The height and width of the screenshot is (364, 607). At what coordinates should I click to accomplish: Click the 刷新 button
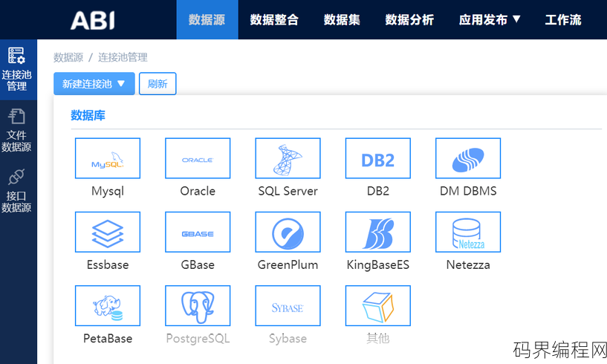click(x=158, y=84)
